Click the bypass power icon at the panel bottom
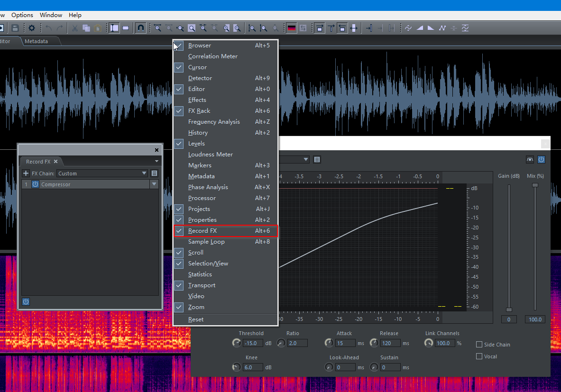 coord(26,301)
